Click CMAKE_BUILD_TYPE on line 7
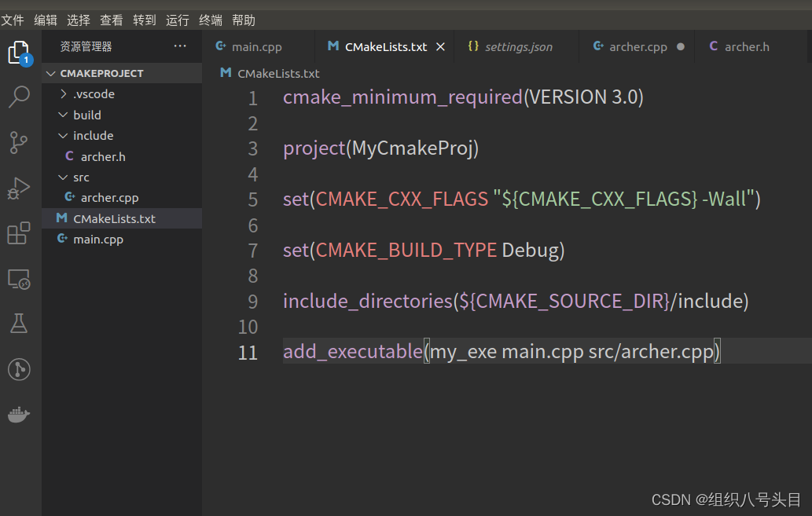The image size is (812, 516). (x=406, y=251)
